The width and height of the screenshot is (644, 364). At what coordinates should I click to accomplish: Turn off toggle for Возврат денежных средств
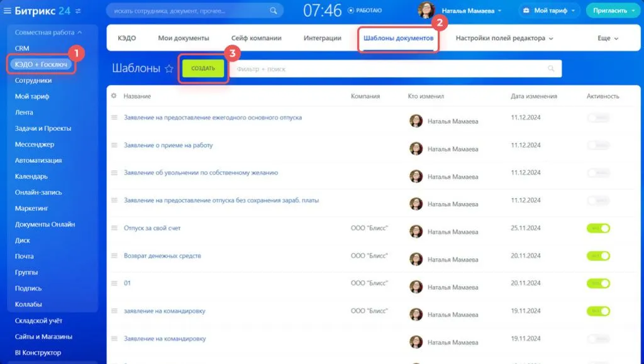[x=598, y=256]
